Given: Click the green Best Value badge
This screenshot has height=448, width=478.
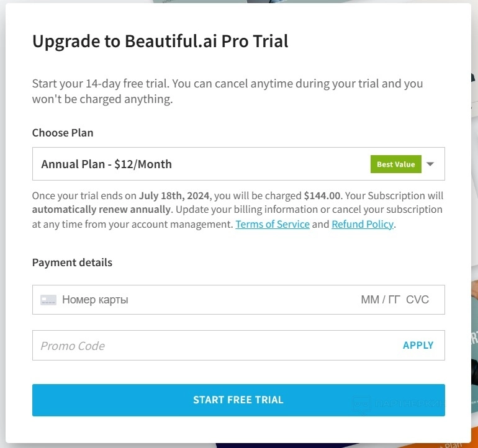Looking at the screenshot, I should [x=395, y=164].
